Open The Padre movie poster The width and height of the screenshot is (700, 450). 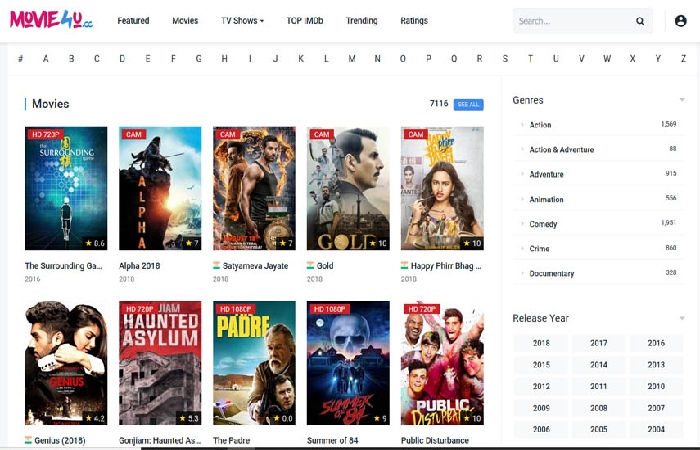(254, 363)
